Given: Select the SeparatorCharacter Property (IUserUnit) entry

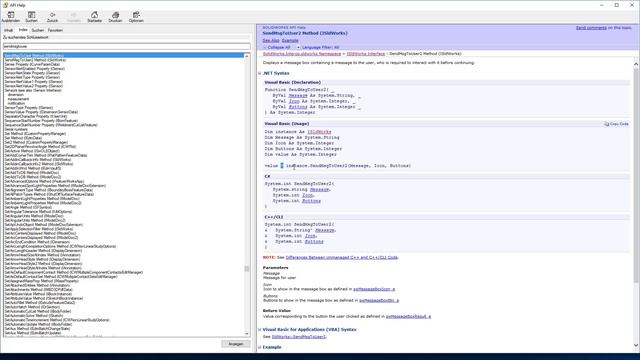Looking at the screenshot, I should click(36, 116).
